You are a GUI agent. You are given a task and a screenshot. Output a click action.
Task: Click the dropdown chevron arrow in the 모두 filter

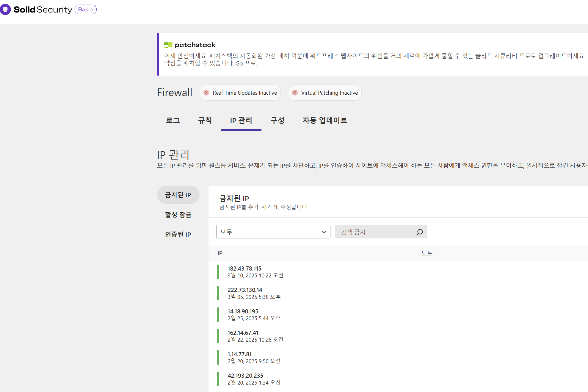click(x=324, y=232)
